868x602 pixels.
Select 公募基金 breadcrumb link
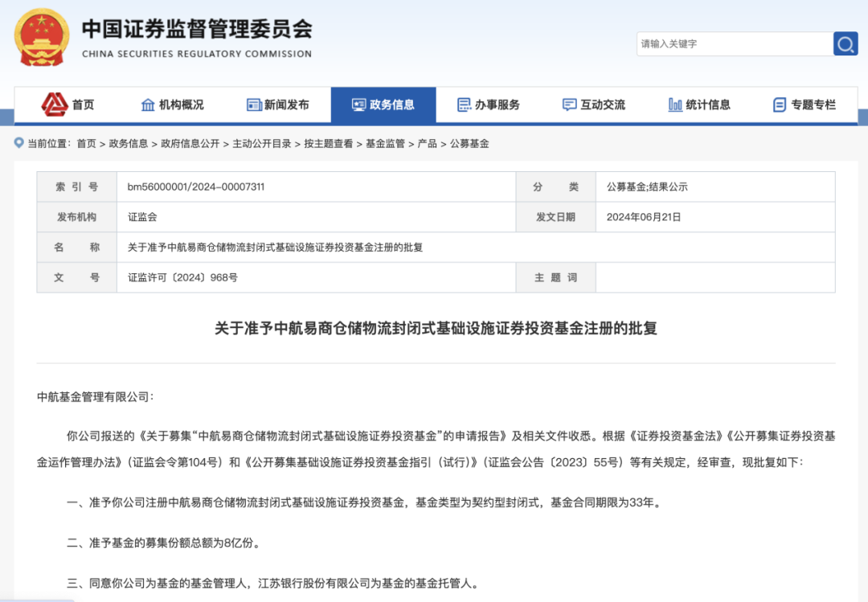pos(469,144)
